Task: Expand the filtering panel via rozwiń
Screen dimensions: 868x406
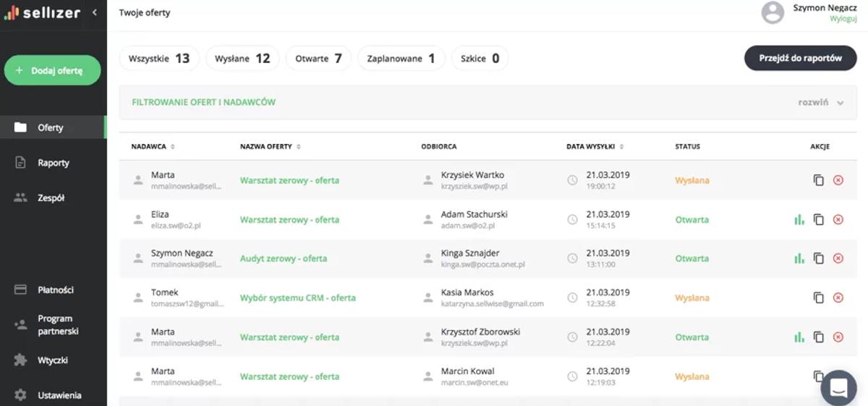Action: (x=821, y=102)
